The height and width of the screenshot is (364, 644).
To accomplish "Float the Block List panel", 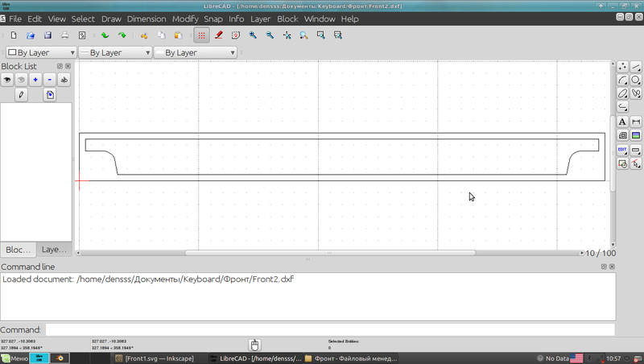I will pos(60,66).
